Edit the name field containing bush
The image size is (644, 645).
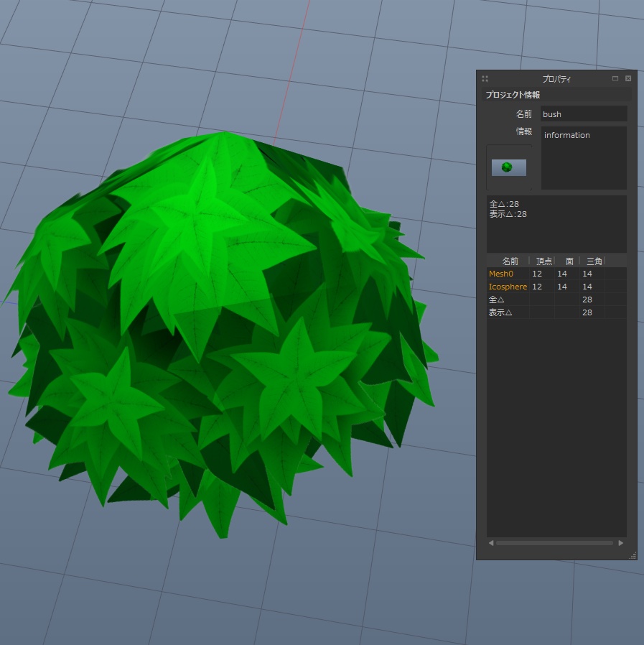pos(583,113)
